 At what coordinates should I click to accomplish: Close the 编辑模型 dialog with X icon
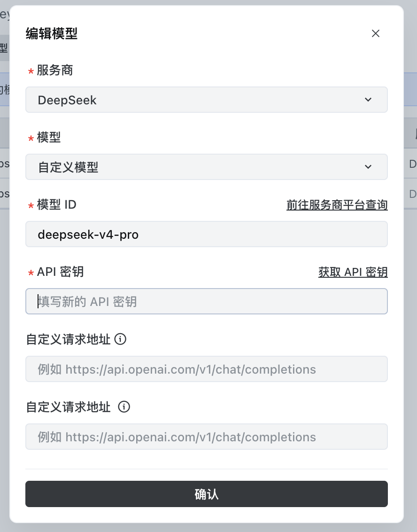point(375,33)
